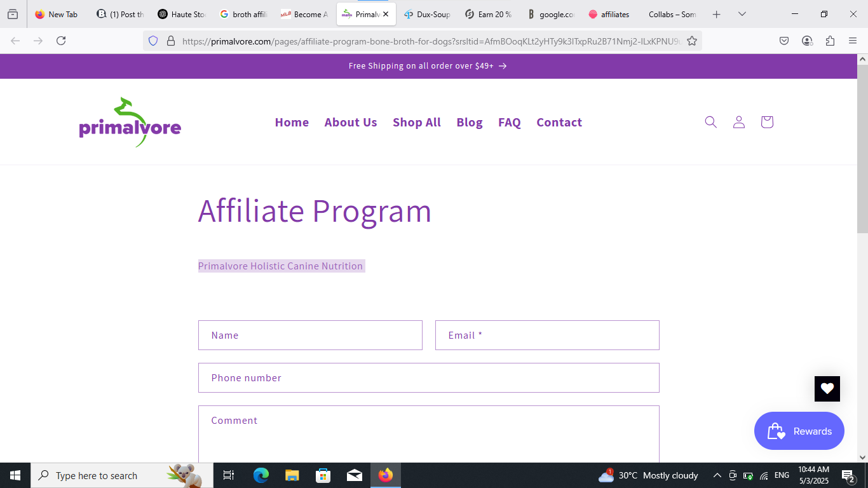The height and width of the screenshot is (488, 868).
Task: Switch to the affiliates tab
Action: [610, 14]
